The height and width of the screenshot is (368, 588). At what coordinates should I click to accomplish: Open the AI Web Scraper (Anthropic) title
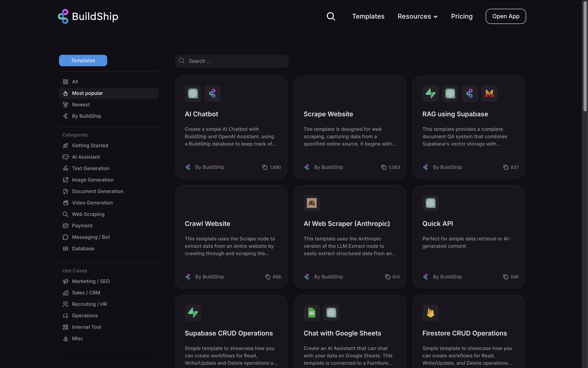point(347,224)
